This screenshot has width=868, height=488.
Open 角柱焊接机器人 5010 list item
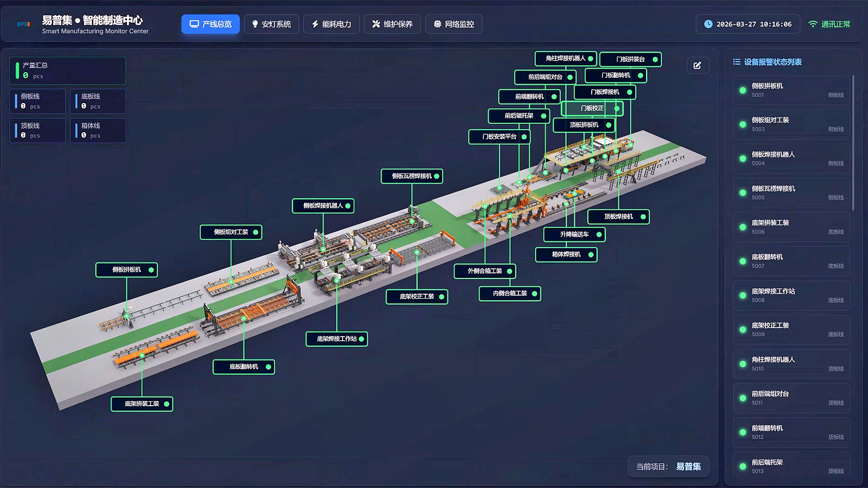tap(791, 364)
